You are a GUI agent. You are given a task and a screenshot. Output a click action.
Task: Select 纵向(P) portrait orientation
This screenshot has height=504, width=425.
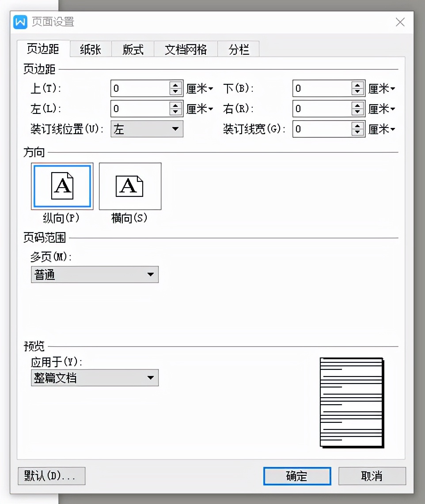tap(62, 186)
